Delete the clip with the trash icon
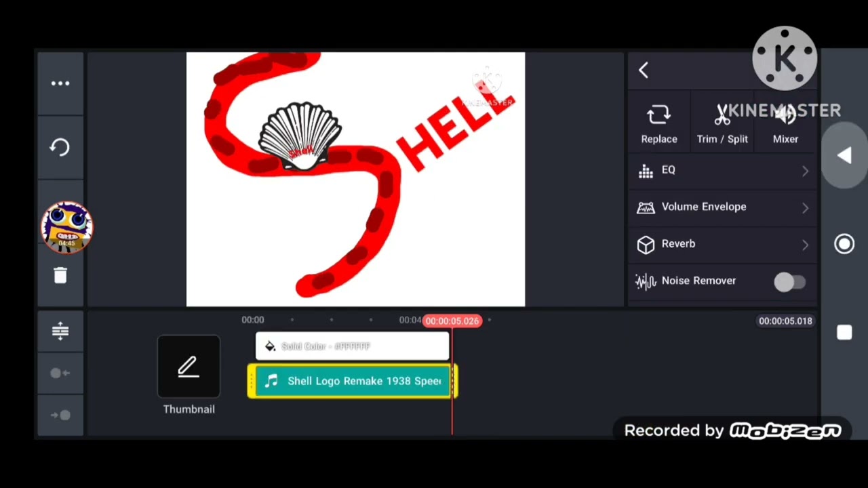The width and height of the screenshot is (868, 488). click(60, 274)
